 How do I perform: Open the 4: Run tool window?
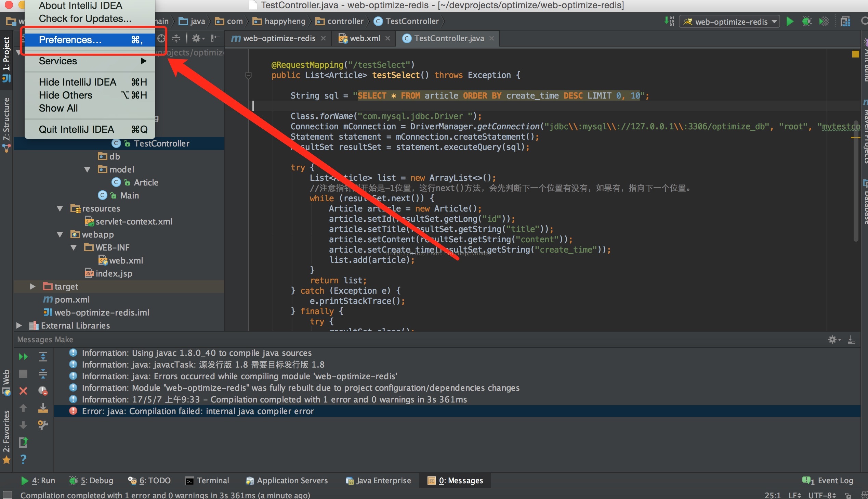[x=38, y=481]
